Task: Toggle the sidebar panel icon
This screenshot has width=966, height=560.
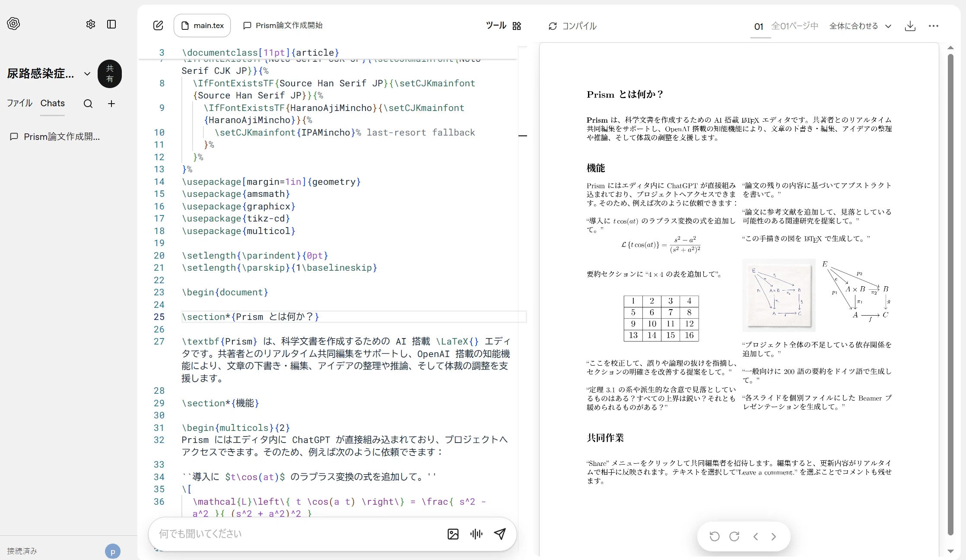Action: pyautogui.click(x=111, y=24)
